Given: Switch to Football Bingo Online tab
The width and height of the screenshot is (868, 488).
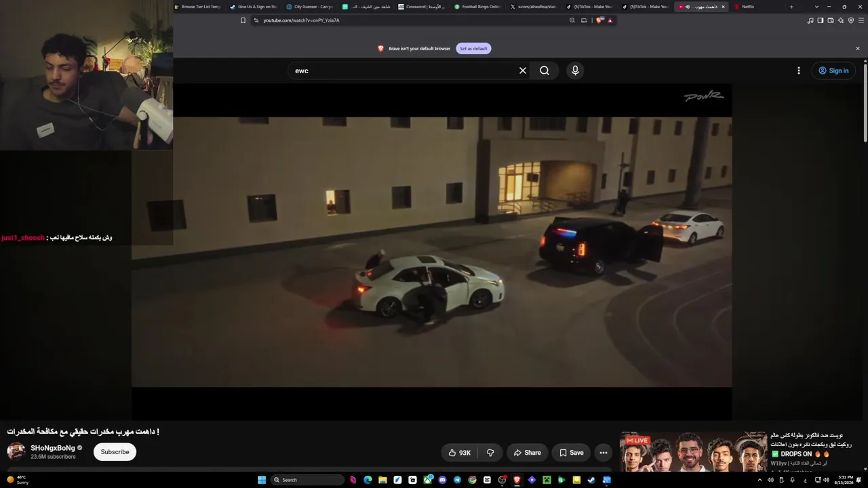Looking at the screenshot, I should [x=477, y=7].
